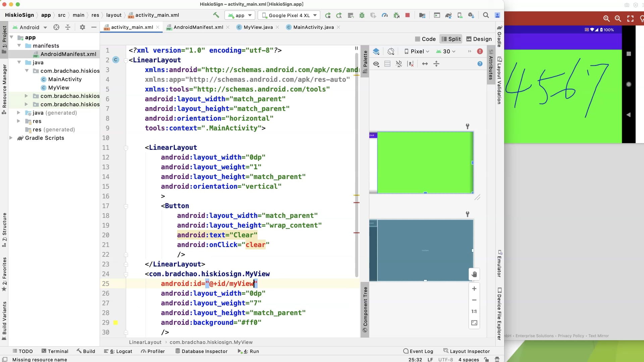Image resolution: width=644 pixels, height=362 pixels.
Task: Expand the Gradle Scripts tree node
Action: click(x=11, y=138)
